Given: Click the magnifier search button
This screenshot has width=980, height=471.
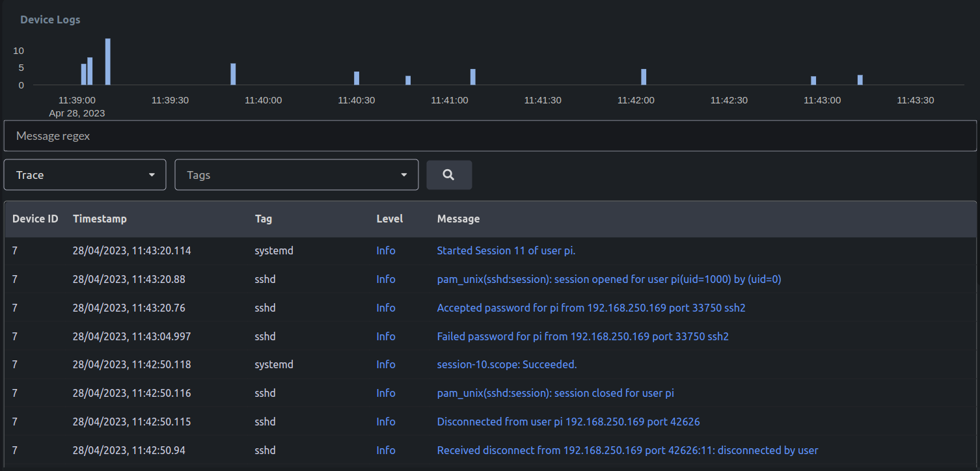Looking at the screenshot, I should 449,175.
